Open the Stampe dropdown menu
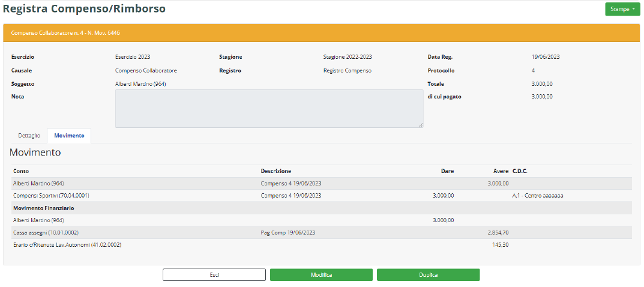The image size is (644, 287). click(x=622, y=9)
